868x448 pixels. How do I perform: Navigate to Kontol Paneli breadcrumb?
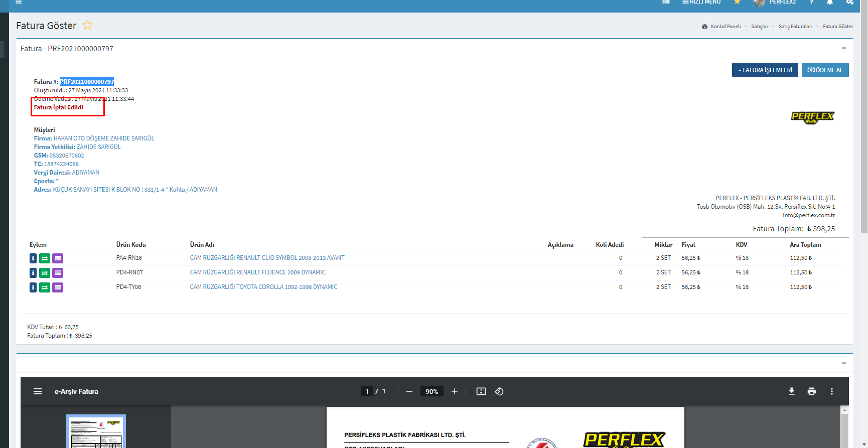[x=725, y=27]
